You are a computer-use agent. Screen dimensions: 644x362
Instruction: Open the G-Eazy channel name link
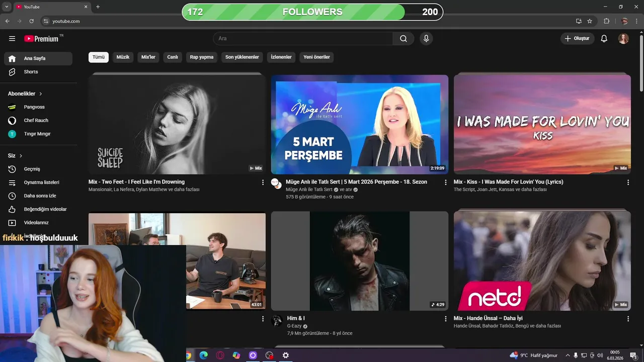[x=294, y=326]
